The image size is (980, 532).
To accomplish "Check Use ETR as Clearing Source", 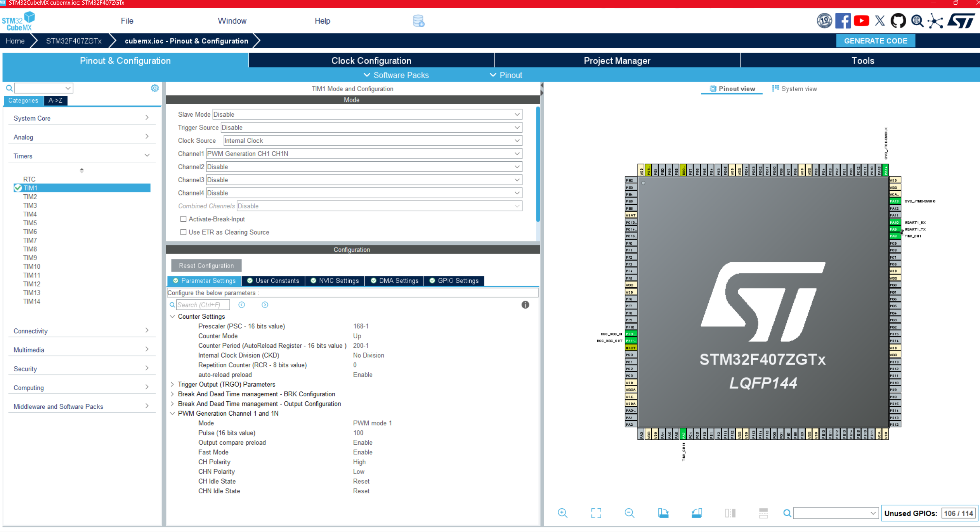I will (184, 232).
